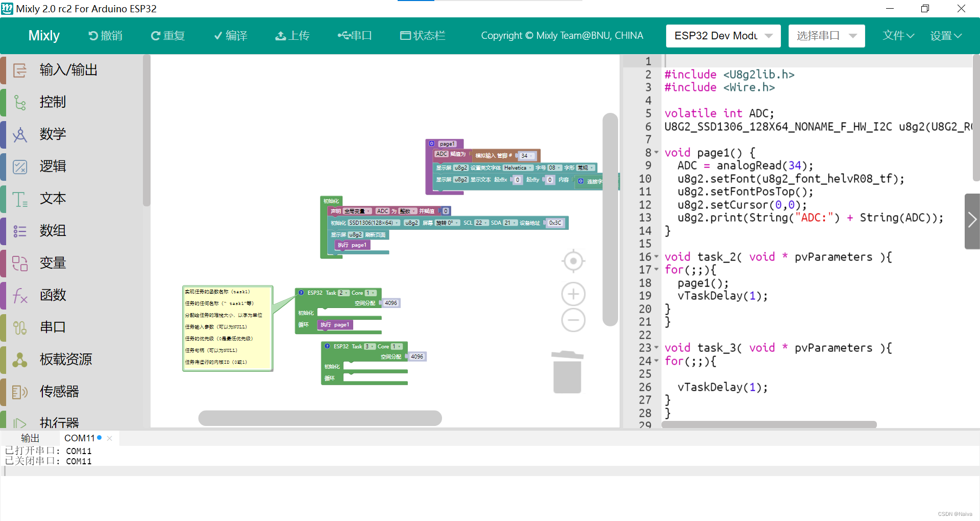
Task: Close the COM11 tab
Action: (110, 438)
